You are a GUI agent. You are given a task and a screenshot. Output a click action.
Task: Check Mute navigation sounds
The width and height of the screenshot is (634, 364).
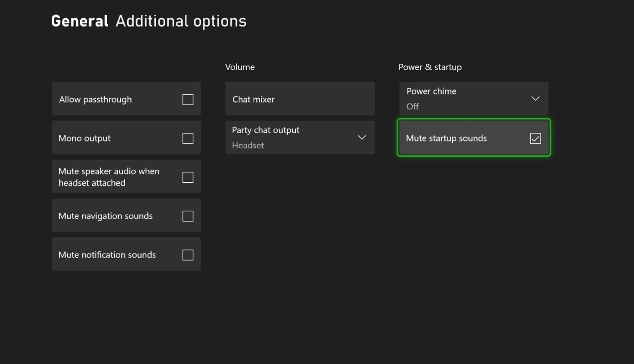coord(188,216)
